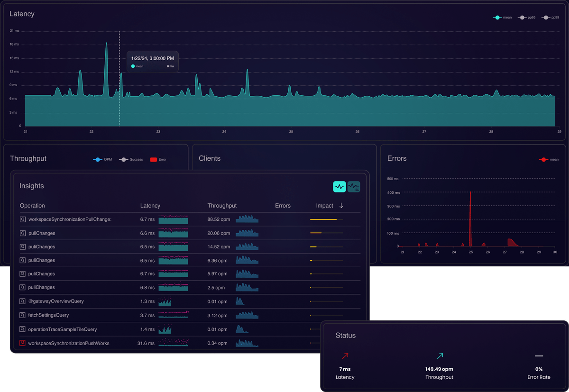This screenshot has height=392, width=569.
Task: Click the dashed cursor line on Latency chart
Action: coord(119,79)
